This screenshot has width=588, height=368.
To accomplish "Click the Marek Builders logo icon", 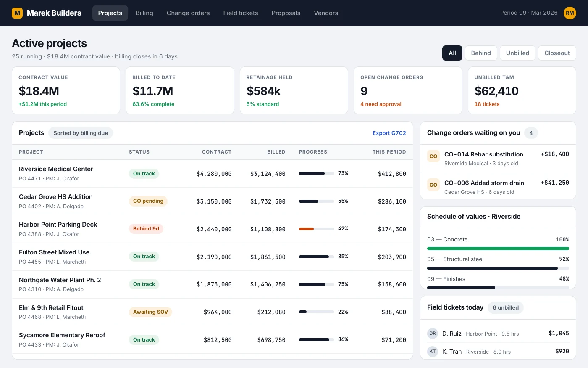I will coord(17,13).
